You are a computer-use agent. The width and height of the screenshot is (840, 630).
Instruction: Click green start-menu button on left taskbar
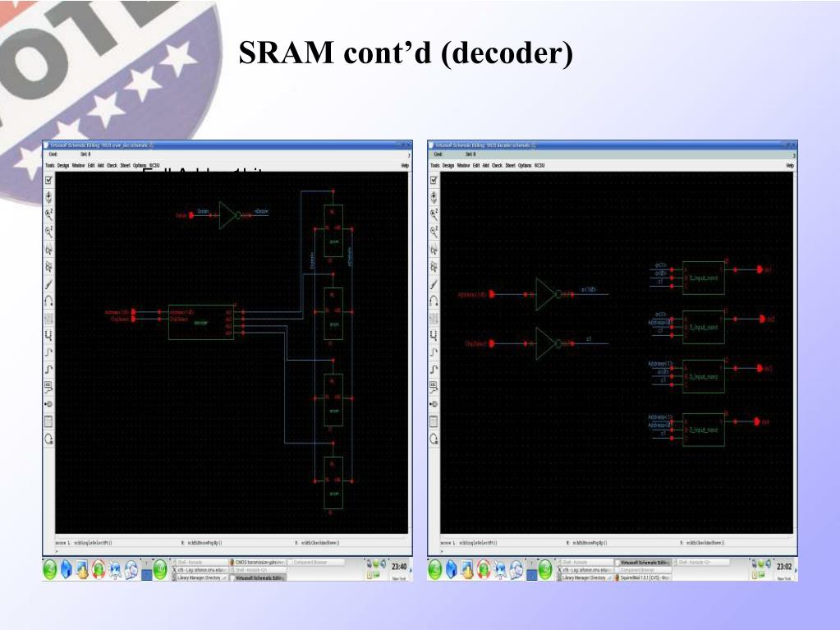(50, 570)
